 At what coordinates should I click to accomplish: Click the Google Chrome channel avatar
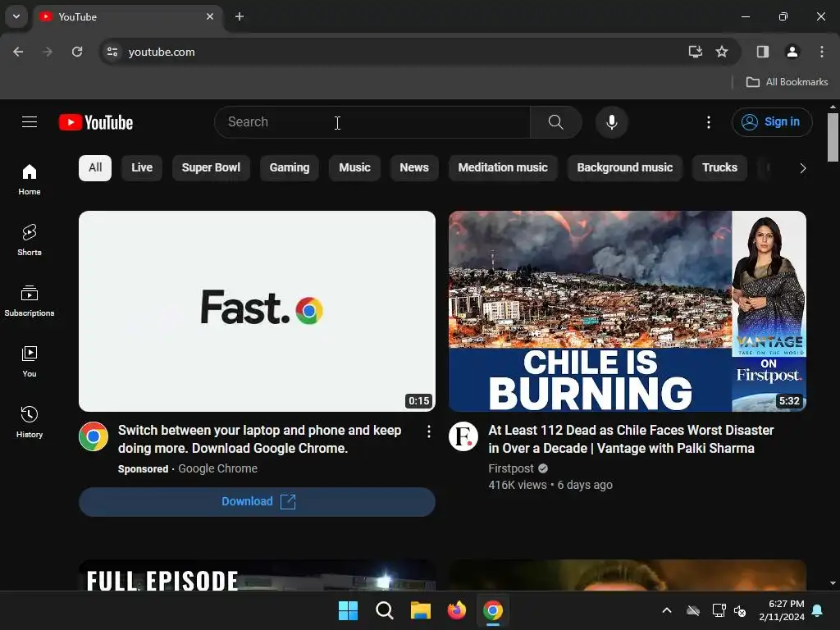pyautogui.click(x=94, y=436)
